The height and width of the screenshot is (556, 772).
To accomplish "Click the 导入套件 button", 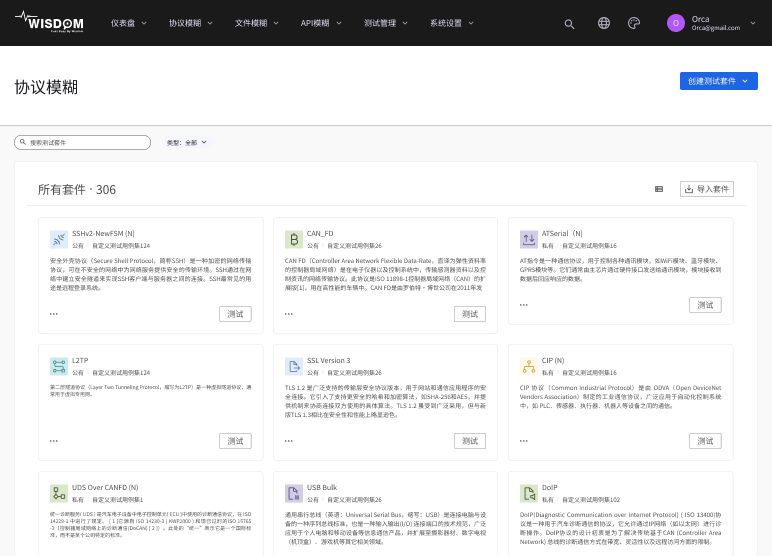I will point(707,189).
